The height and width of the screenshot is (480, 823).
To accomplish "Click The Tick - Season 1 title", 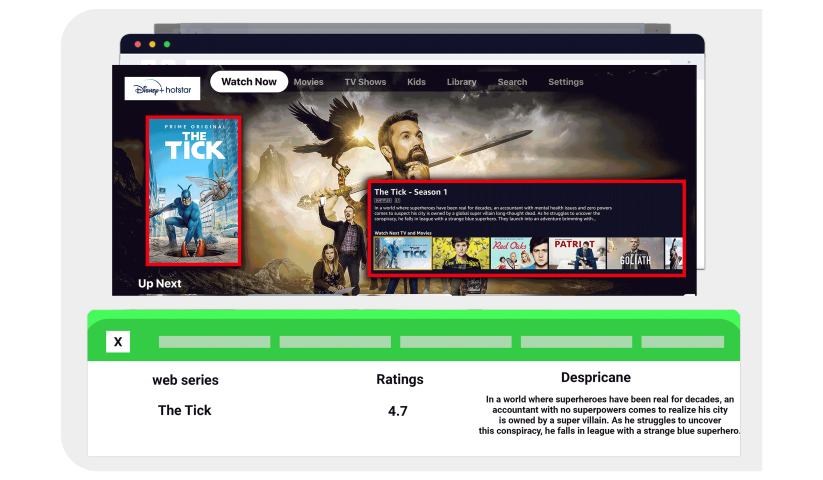I will click(x=410, y=192).
